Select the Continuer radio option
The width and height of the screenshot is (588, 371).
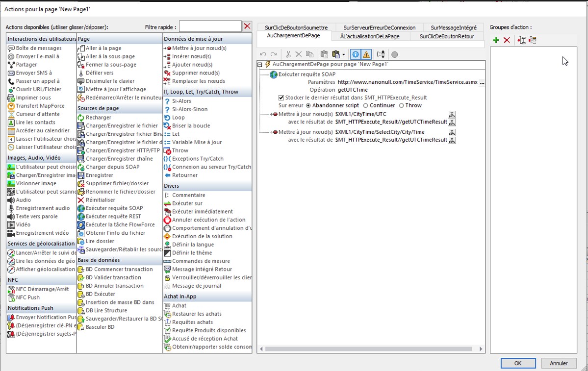tap(366, 105)
